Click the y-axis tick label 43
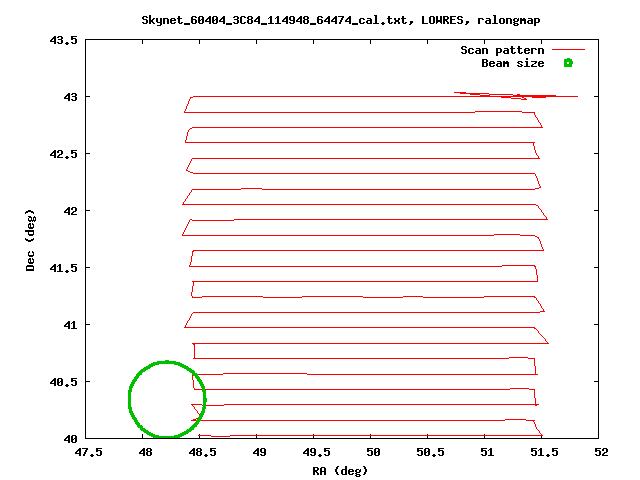Image resolution: width=640 pixels, height=480 pixels. click(70, 97)
